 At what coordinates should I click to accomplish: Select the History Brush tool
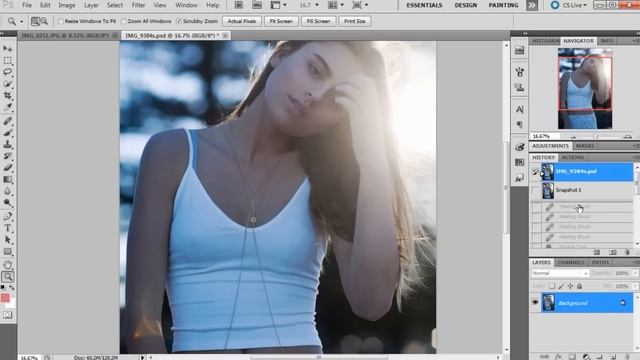pyautogui.click(x=8, y=156)
